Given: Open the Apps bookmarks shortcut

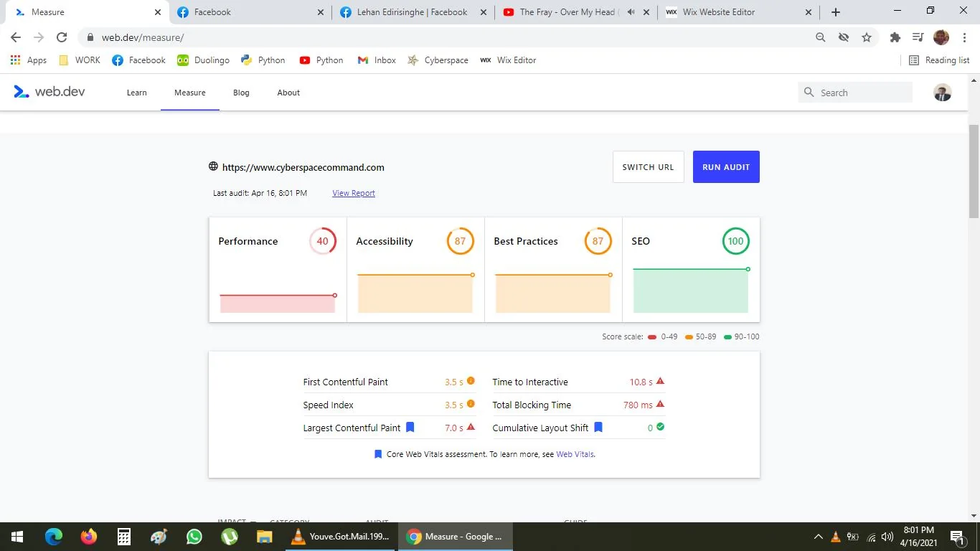Looking at the screenshot, I should [29, 60].
